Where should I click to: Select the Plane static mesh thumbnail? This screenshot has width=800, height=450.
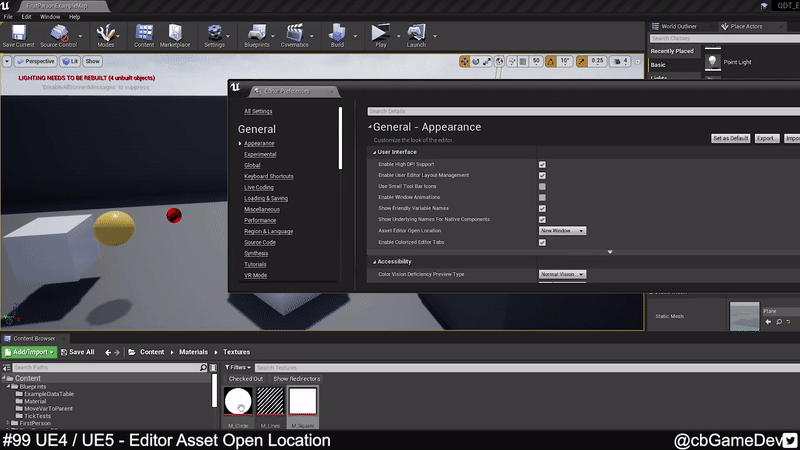coord(744,316)
